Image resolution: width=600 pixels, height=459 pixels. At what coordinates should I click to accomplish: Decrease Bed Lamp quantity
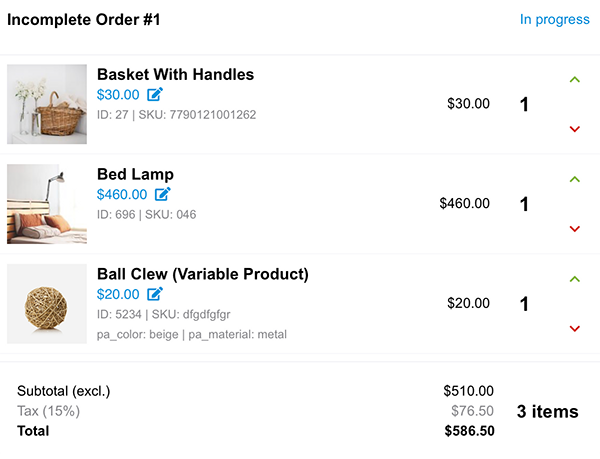[574, 229]
